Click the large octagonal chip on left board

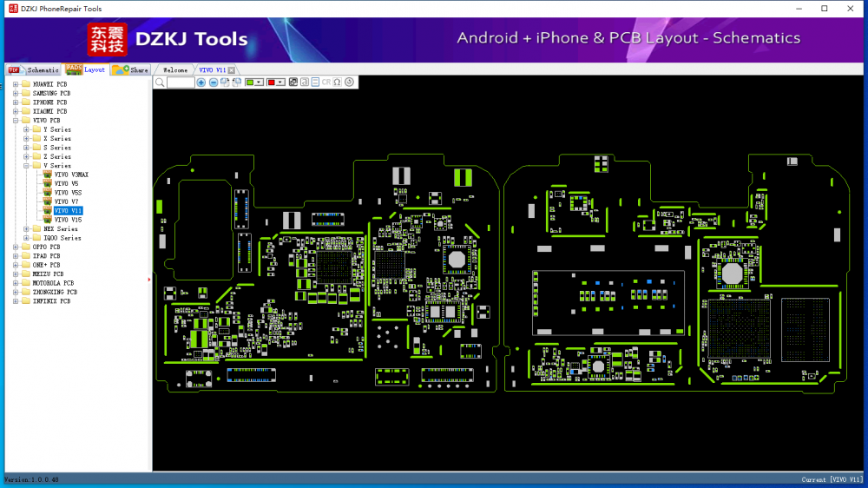point(457,260)
